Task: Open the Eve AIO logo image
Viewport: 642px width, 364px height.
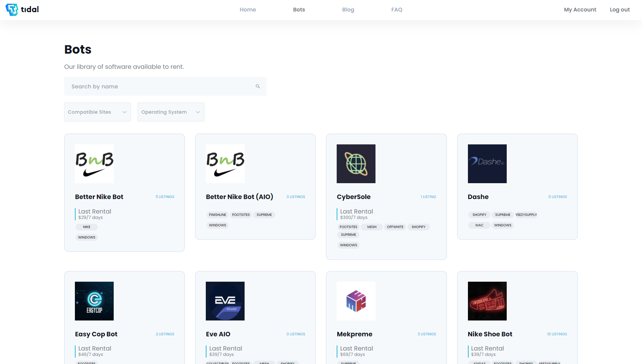Action: (x=225, y=301)
